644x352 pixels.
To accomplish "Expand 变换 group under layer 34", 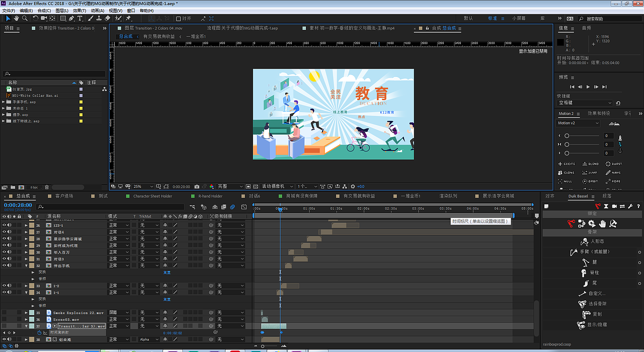I will (33, 299).
